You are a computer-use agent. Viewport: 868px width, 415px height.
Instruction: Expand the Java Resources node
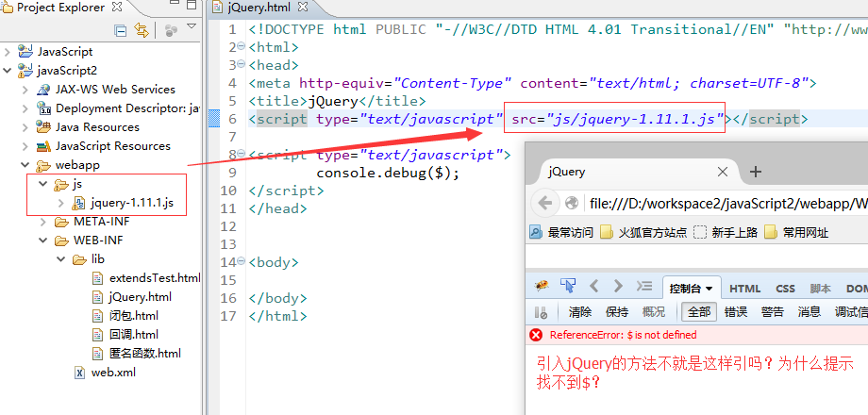click(25, 127)
